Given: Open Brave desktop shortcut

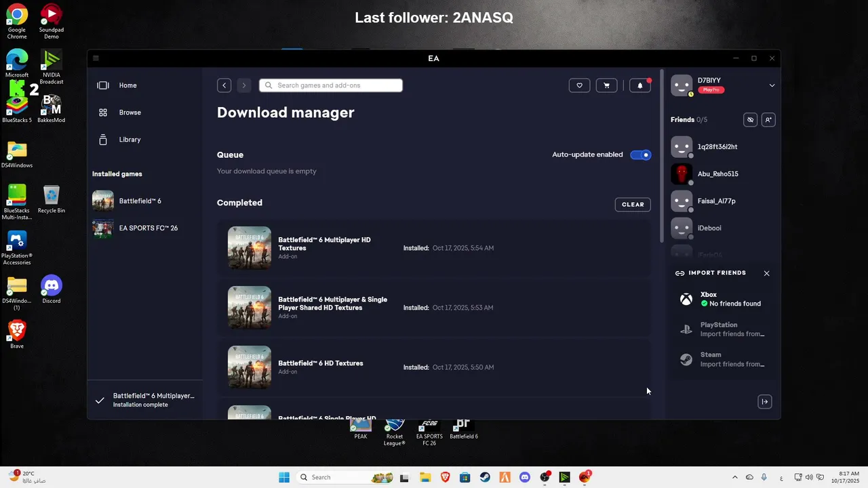Looking at the screenshot, I should point(17,335).
